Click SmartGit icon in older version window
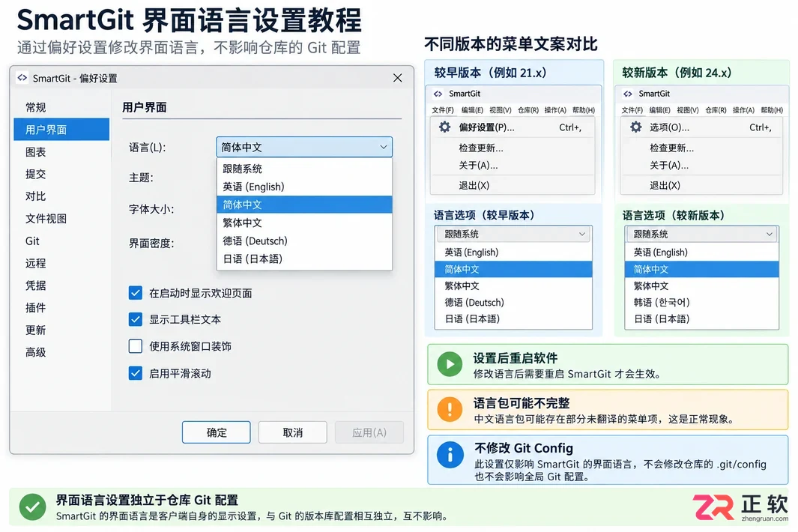This screenshot has height=532, width=798. coord(438,94)
